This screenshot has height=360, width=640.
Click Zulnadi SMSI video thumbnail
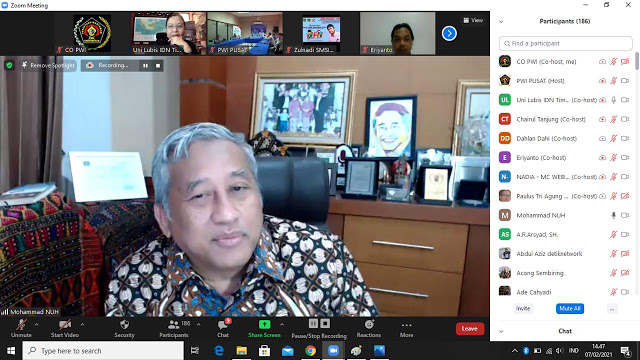pos(321,33)
